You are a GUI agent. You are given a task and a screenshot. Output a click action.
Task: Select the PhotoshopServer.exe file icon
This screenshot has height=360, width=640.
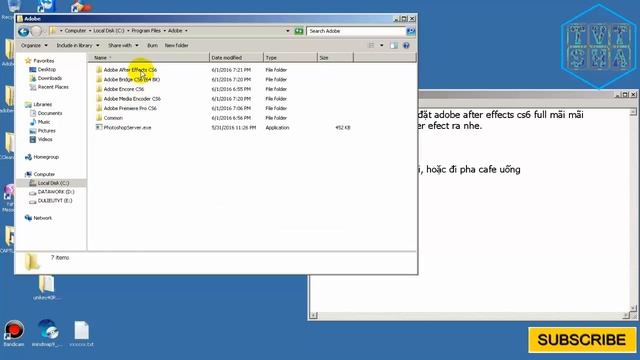[99, 127]
